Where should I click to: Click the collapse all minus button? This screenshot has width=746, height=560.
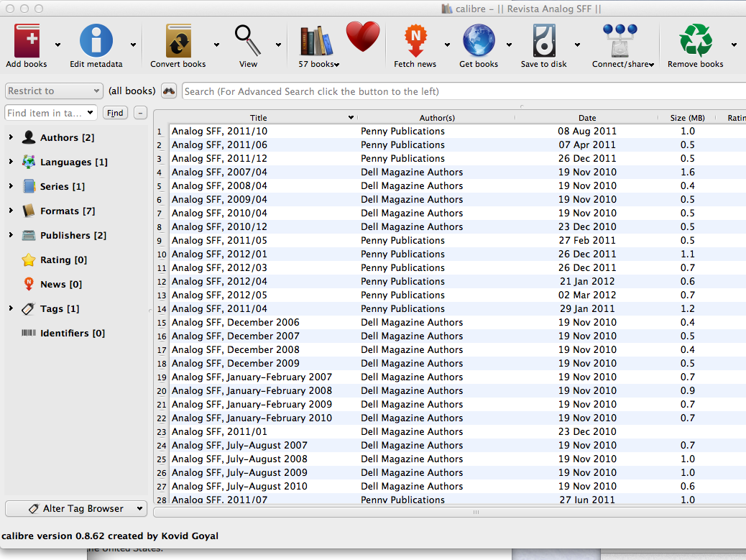pos(140,113)
